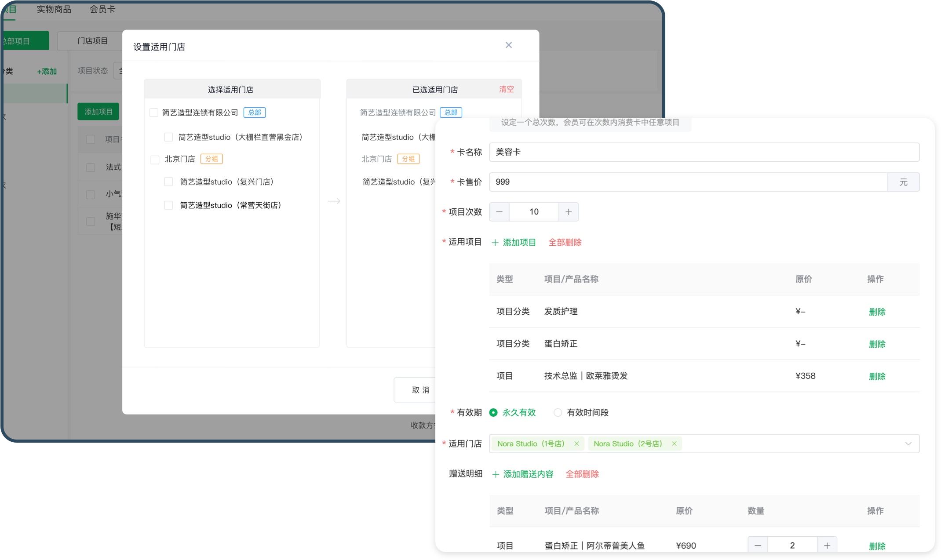Viewport: 941px width, 560px height.
Task: Switch to the 实物商品 tab
Action: pyautogui.click(x=54, y=9)
